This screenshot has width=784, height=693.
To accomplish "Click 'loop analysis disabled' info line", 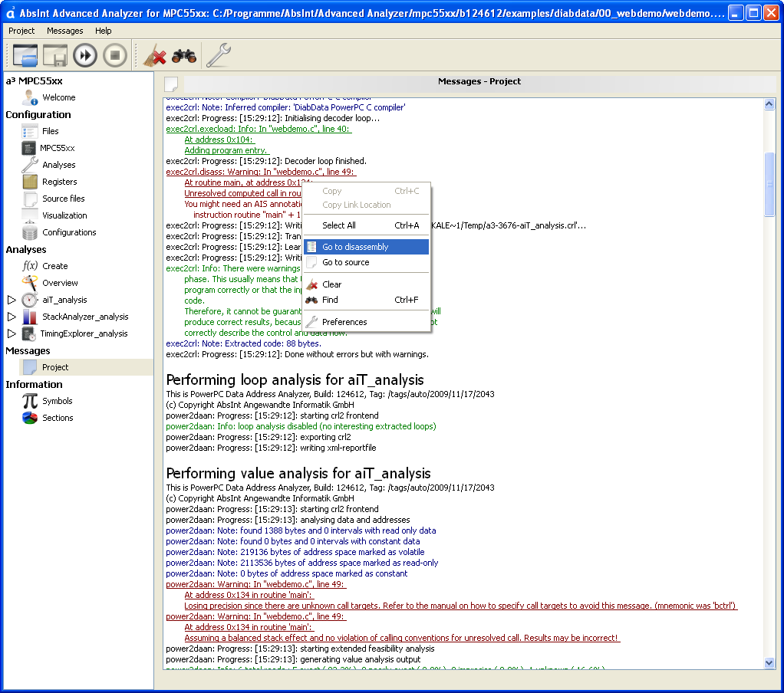I will click(x=301, y=427).
